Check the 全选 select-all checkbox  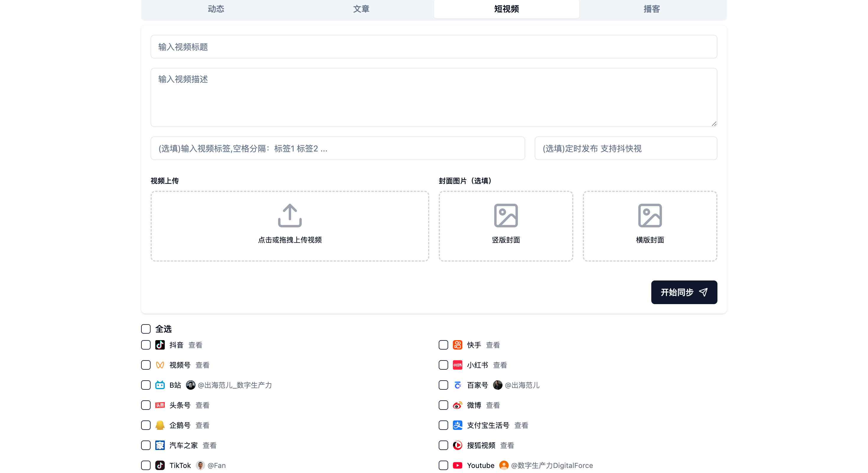pyautogui.click(x=146, y=329)
